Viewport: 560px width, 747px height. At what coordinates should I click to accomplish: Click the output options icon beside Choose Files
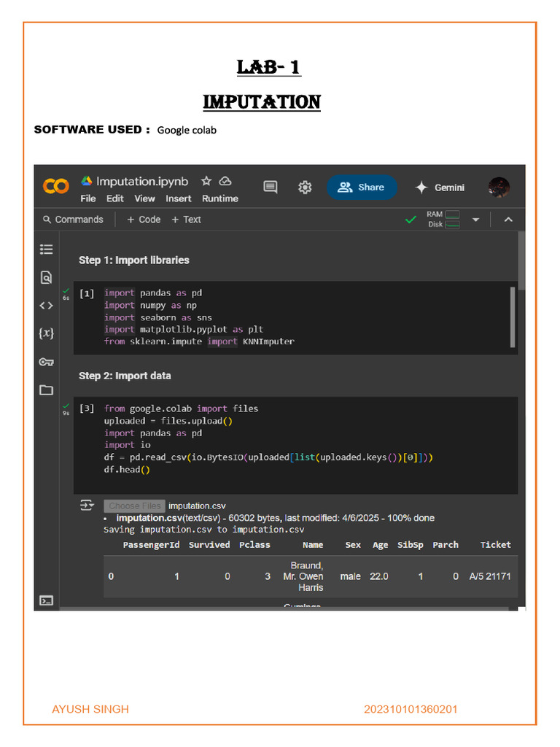click(x=87, y=506)
